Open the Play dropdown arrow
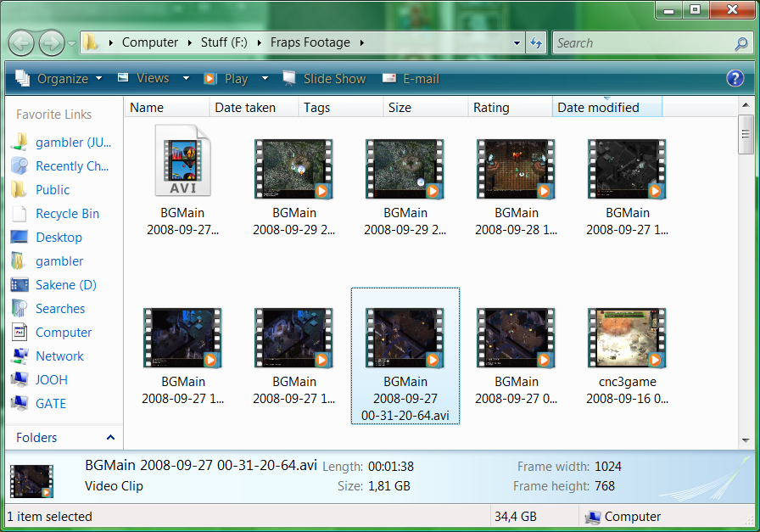 (x=265, y=79)
